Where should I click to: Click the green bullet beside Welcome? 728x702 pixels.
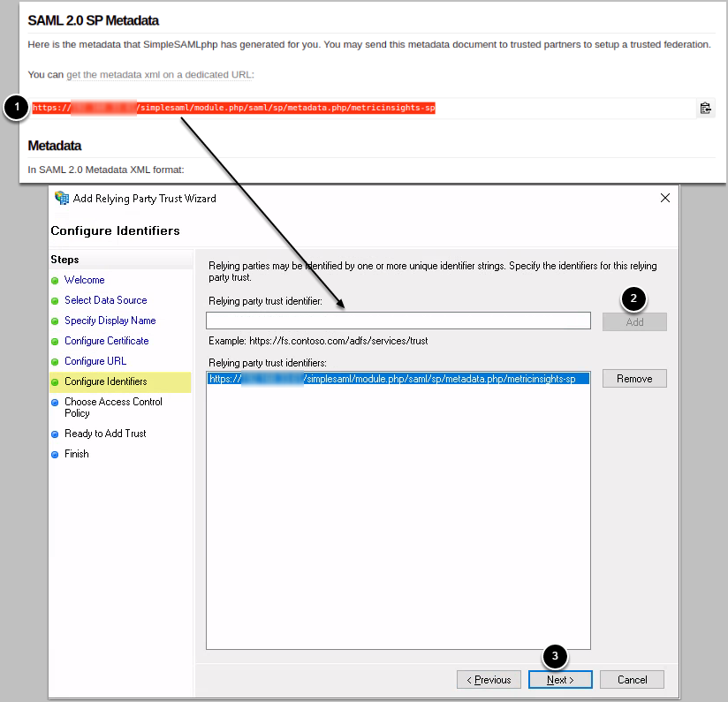coord(55,280)
